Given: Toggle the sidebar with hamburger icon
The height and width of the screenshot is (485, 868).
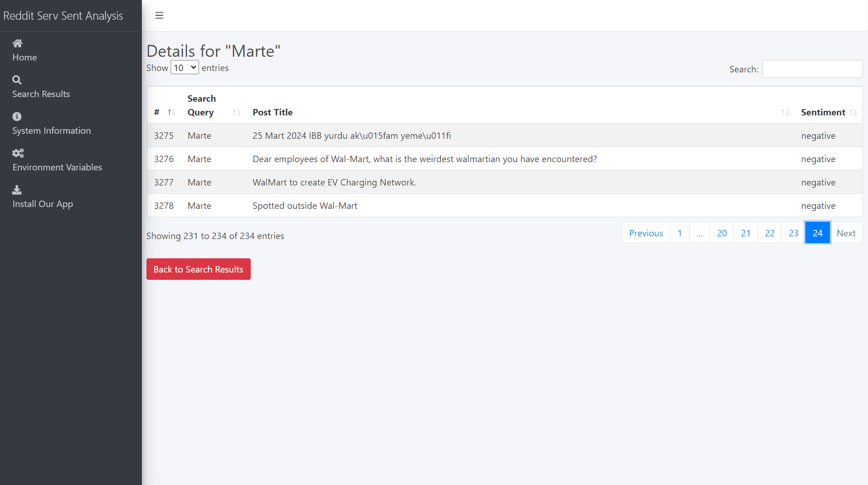Looking at the screenshot, I should tap(159, 16).
